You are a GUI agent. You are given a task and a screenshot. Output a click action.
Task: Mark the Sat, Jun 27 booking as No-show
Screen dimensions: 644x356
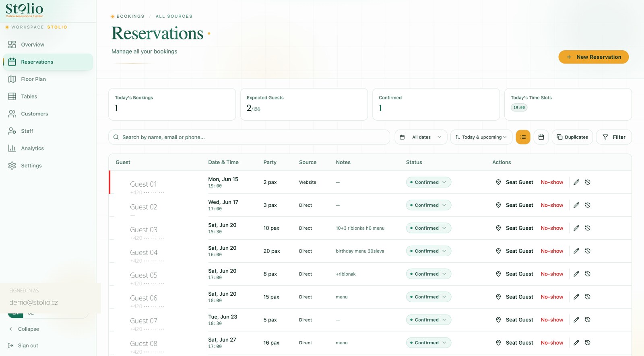tap(552, 343)
